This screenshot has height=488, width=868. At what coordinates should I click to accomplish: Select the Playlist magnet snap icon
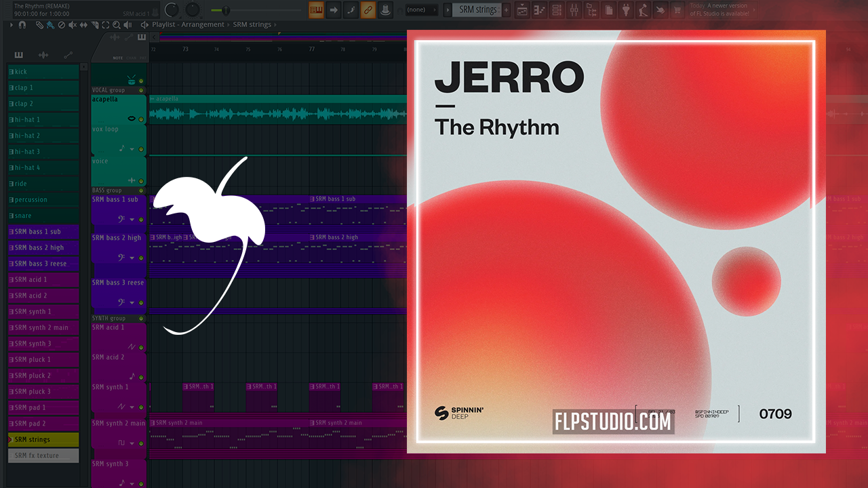[x=22, y=24]
